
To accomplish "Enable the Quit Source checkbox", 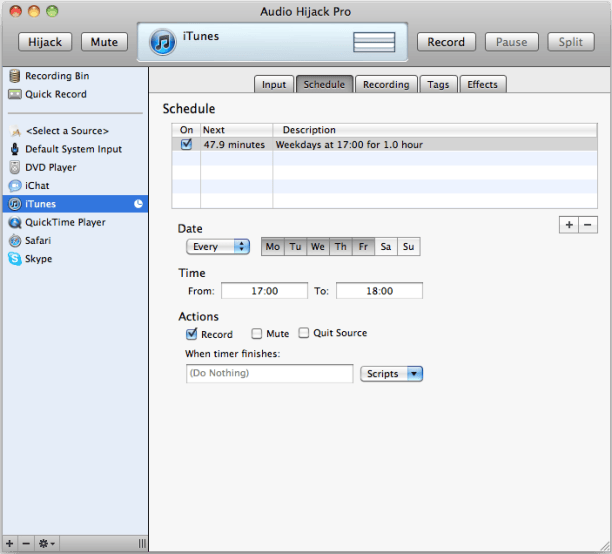I will pyautogui.click(x=304, y=333).
